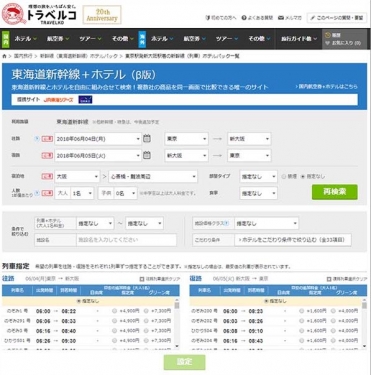371x375 pixels.
Task: Click the facility name input field
Action: point(126,240)
